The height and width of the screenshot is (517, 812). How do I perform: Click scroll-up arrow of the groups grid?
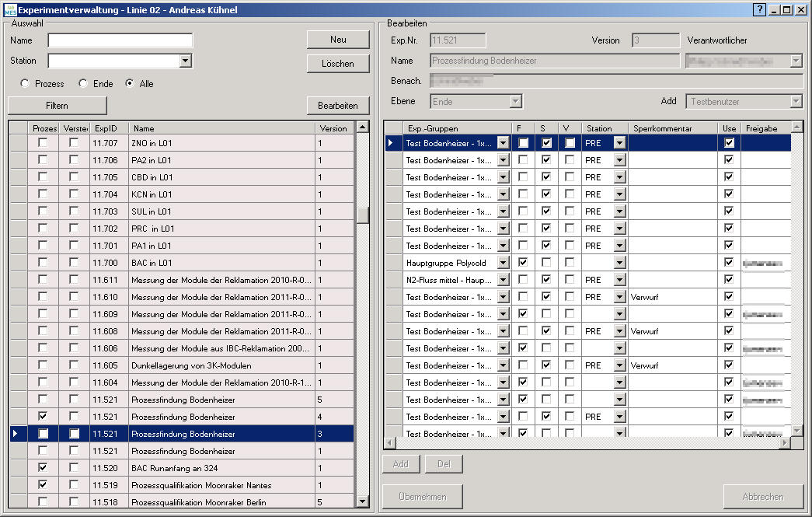pos(796,127)
